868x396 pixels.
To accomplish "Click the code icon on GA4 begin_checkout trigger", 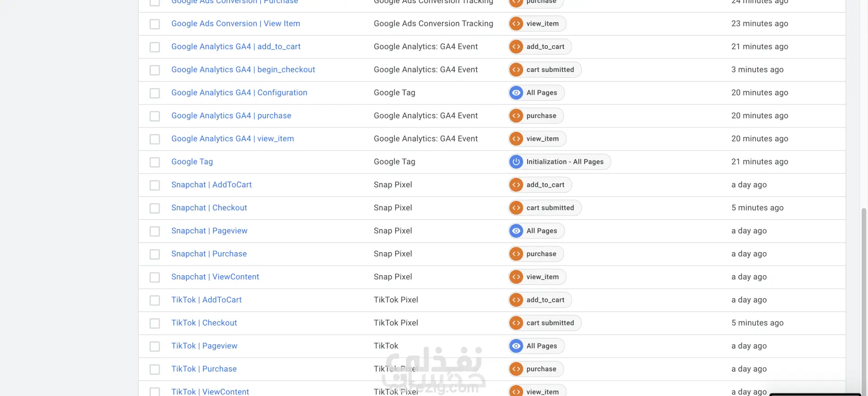I will (x=516, y=70).
